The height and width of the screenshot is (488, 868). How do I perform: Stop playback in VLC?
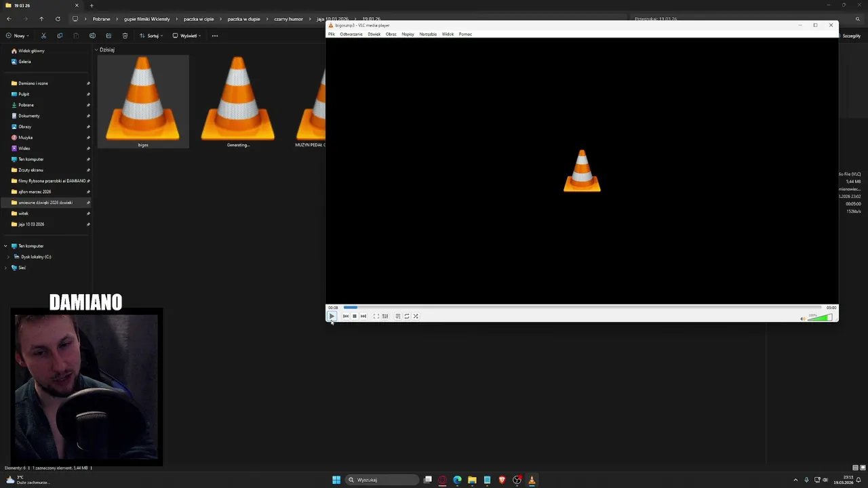coord(354,316)
